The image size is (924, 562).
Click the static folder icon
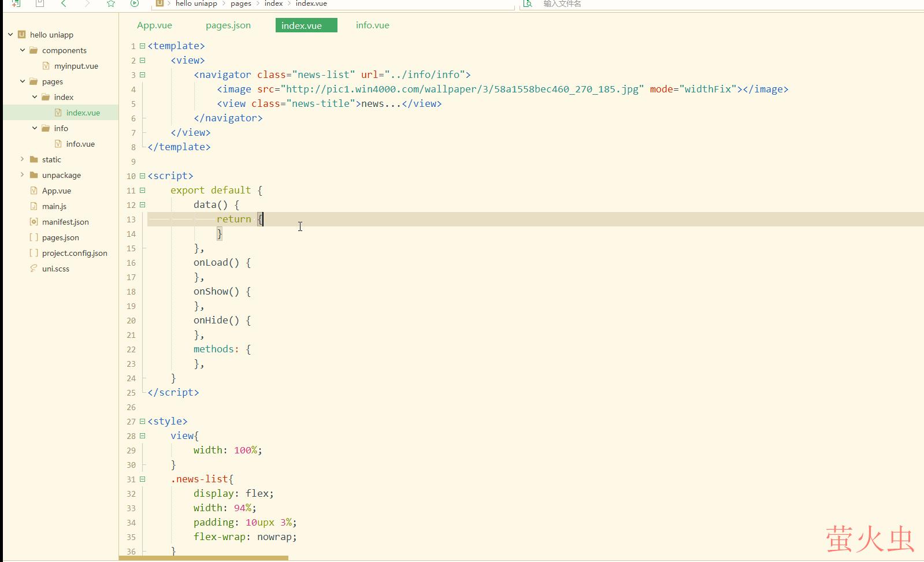34,159
